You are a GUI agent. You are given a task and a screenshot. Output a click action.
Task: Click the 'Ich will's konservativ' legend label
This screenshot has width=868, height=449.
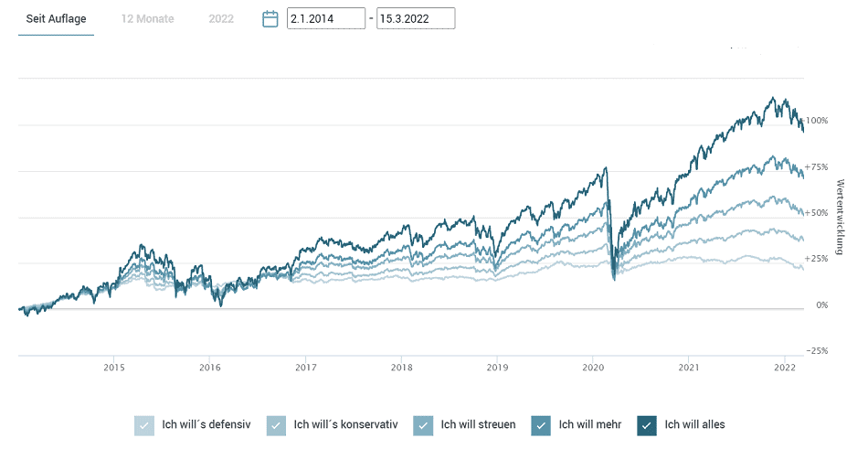click(x=345, y=424)
